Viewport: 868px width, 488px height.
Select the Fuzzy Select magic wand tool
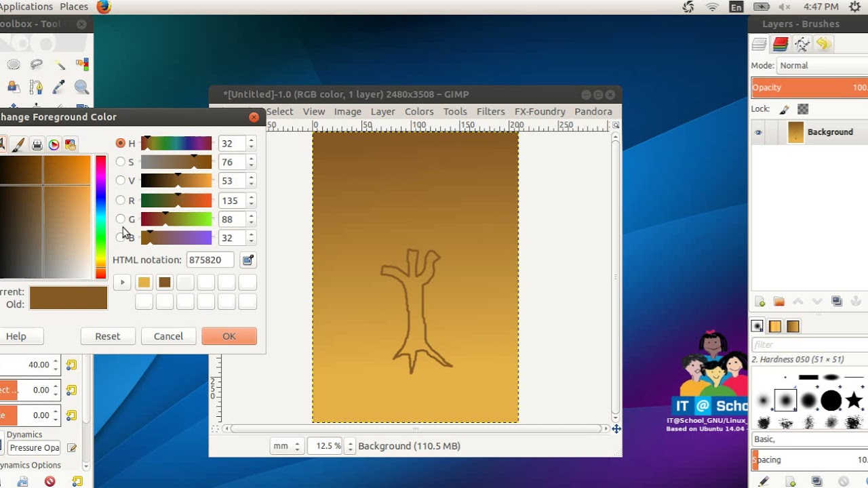pos(60,65)
